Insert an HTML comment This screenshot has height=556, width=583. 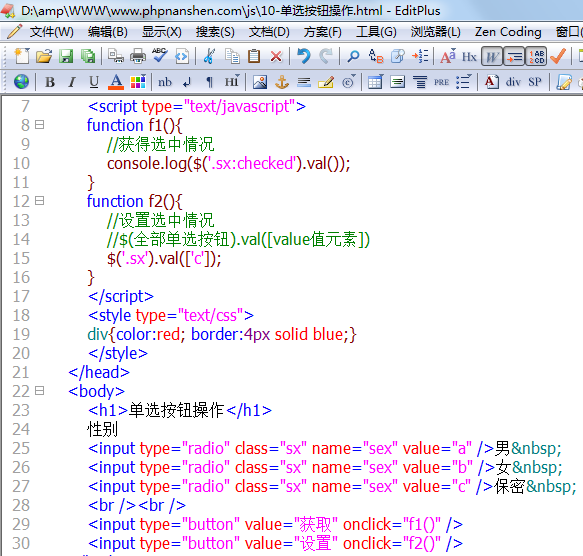point(326,82)
